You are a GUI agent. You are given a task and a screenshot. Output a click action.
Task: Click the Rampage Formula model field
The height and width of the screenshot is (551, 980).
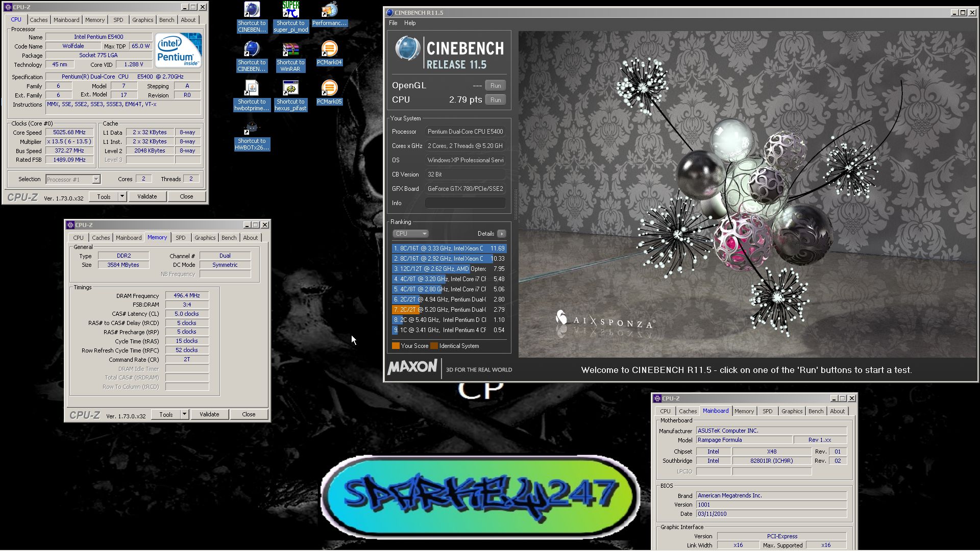tap(744, 440)
